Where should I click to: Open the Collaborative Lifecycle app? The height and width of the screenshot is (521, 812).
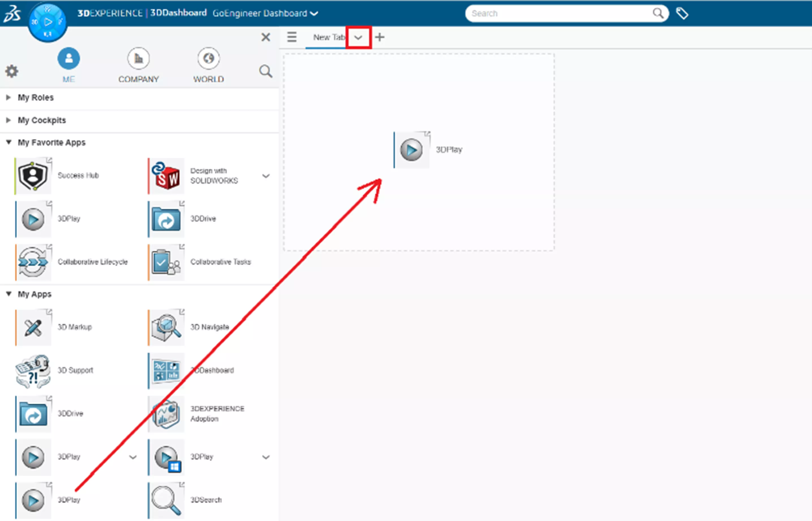click(33, 262)
